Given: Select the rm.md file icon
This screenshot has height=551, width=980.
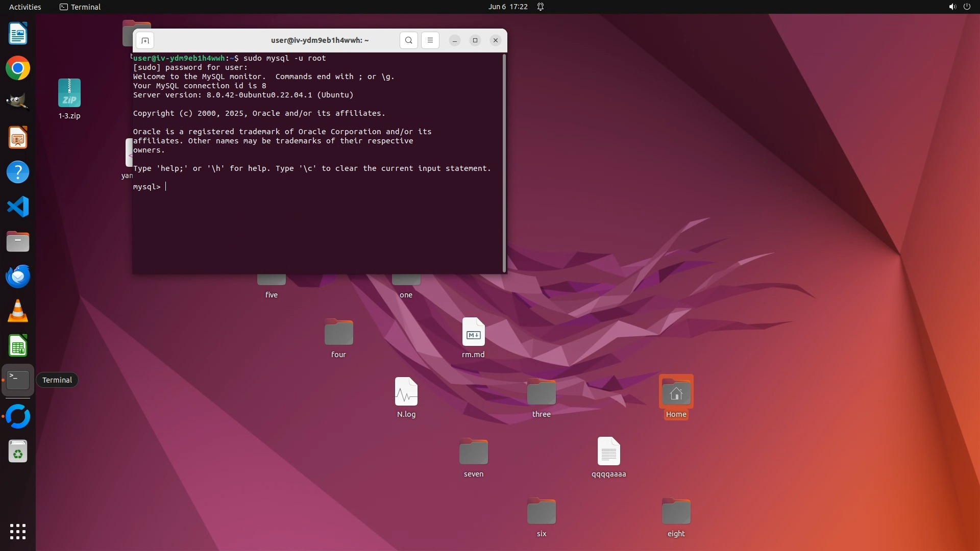Looking at the screenshot, I should coord(473,333).
